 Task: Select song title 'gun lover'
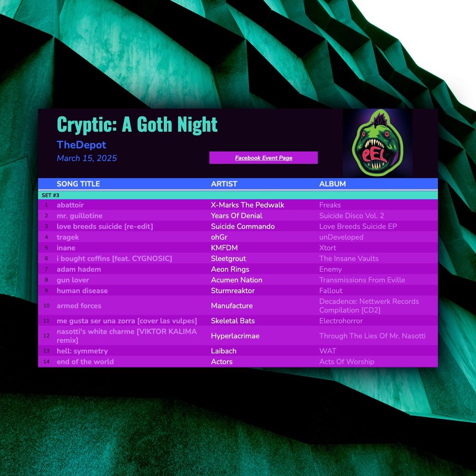73,280
